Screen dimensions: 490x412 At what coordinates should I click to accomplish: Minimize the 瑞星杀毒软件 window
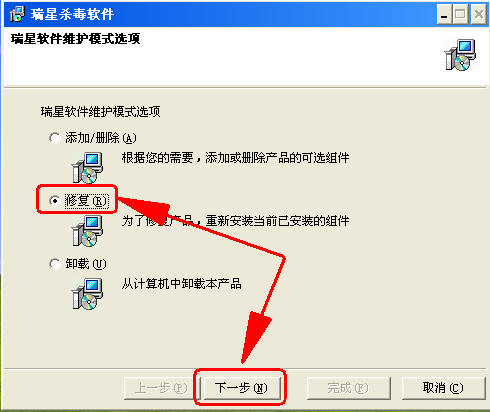pos(444,15)
